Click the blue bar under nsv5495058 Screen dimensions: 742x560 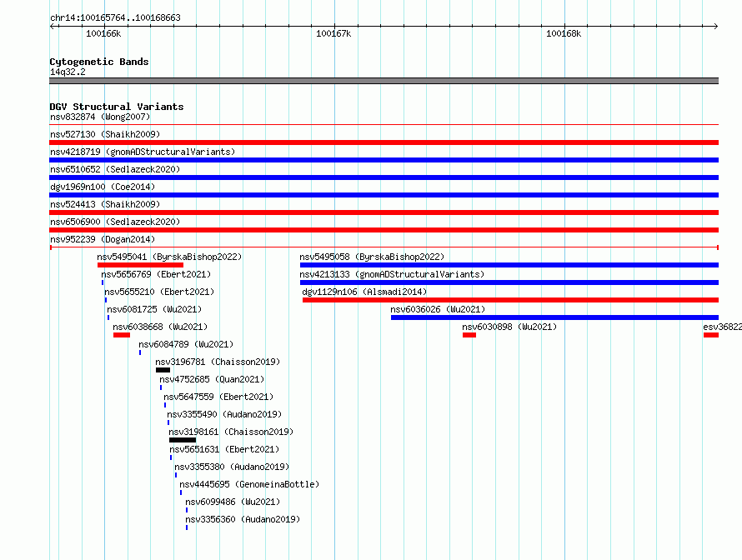[509, 265]
